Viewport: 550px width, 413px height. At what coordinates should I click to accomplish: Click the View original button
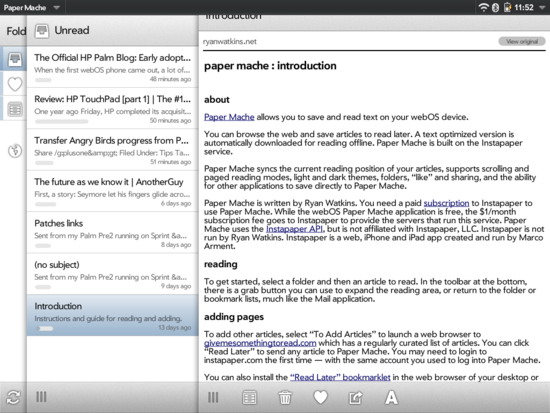click(522, 41)
